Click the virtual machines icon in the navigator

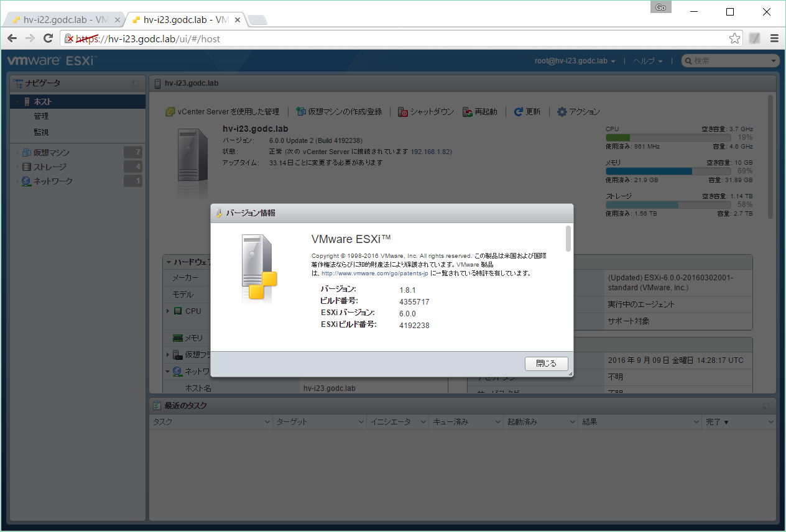27,152
